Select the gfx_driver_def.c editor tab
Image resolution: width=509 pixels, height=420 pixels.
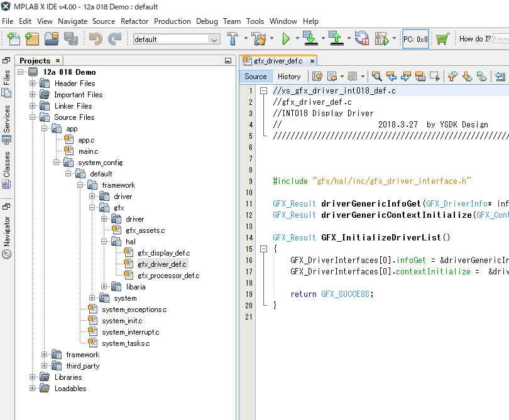278,61
